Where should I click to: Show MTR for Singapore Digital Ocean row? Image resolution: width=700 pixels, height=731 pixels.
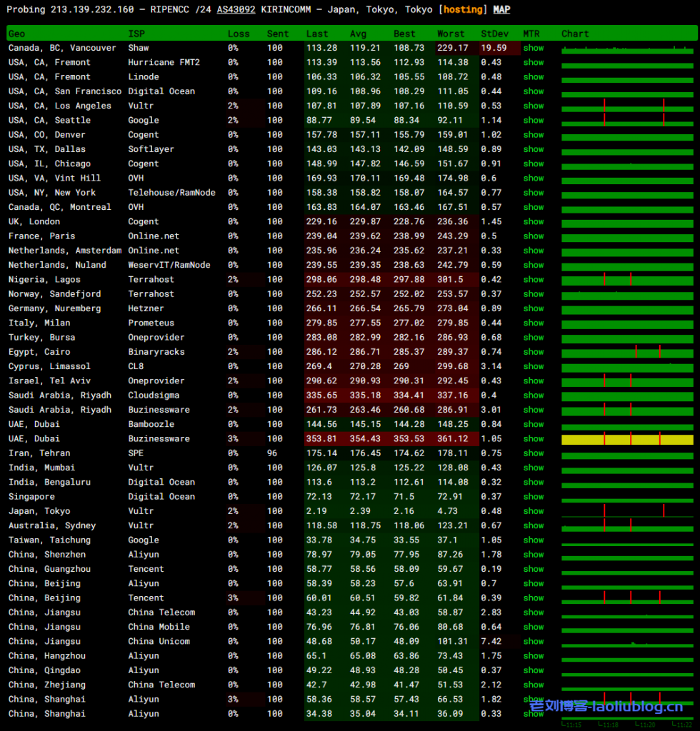point(533,497)
